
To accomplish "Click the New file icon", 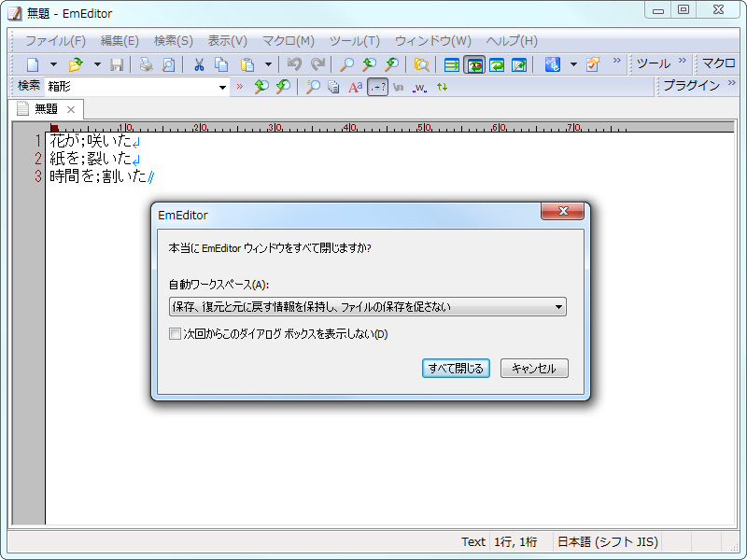I will (33, 64).
